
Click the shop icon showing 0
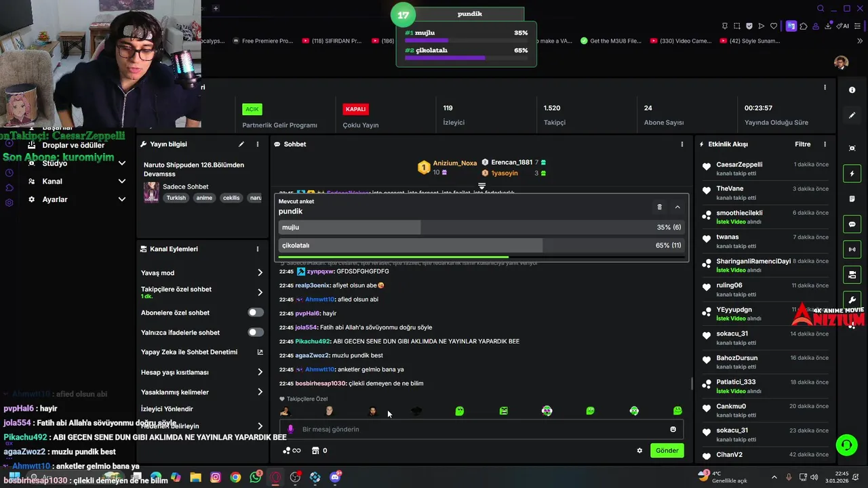tap(319, 451)
